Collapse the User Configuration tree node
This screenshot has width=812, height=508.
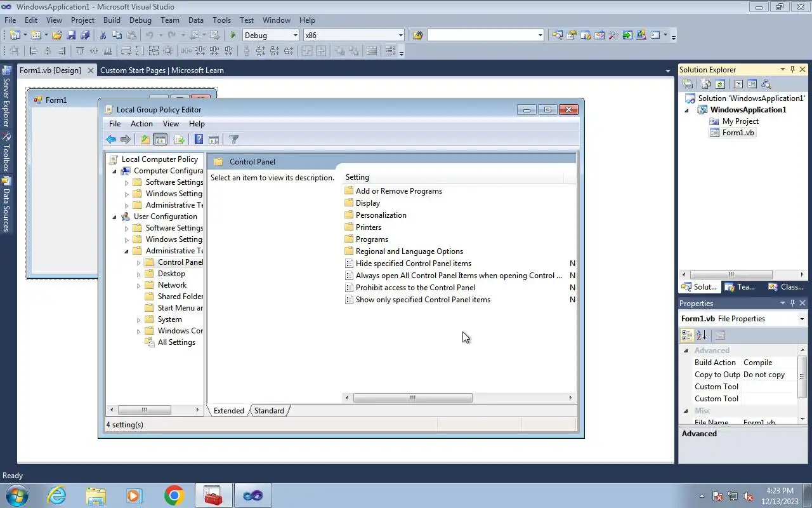click(x=115, y=217)
